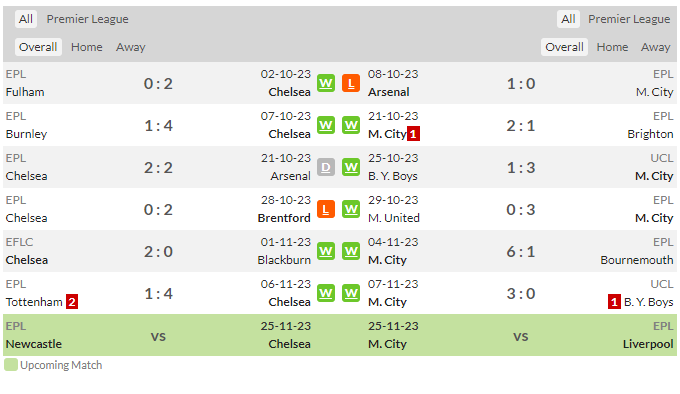
Task: Click the W badge for M. City vs Bournemouth
Action: [351, 251]
